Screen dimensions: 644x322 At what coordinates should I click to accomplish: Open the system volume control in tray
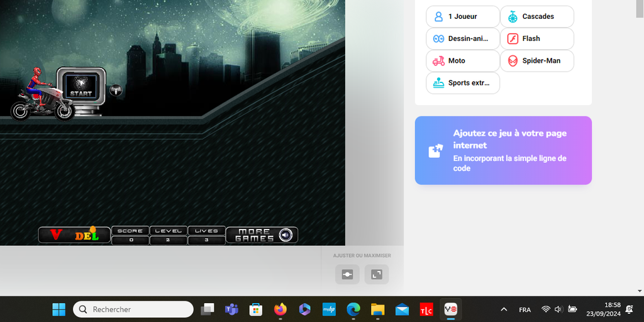tap(558, 309)
